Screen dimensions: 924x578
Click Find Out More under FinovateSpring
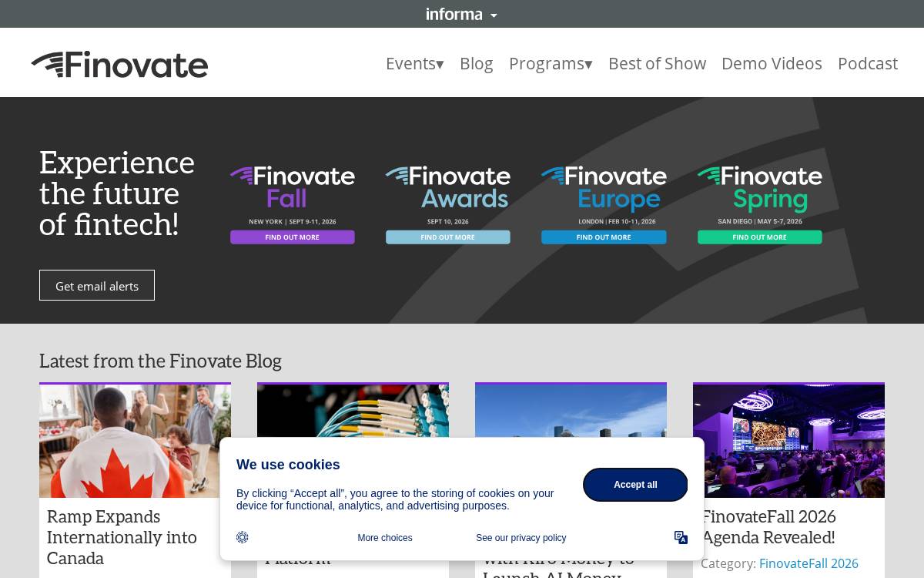pyautogui.click(x=760, y=237)
